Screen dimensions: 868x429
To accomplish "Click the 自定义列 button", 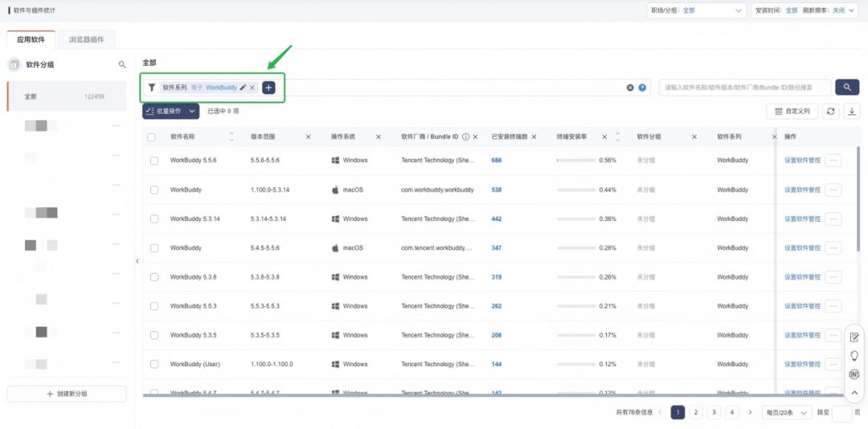I will pyautogui.click(x=792, y=111).
